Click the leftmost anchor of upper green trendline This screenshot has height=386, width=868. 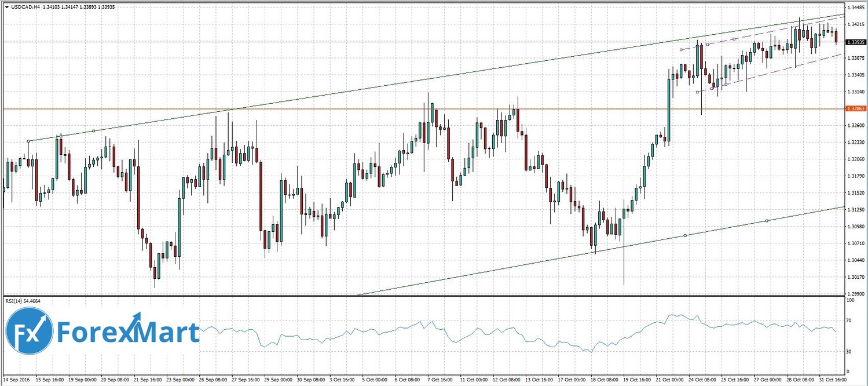coord(28,141)
